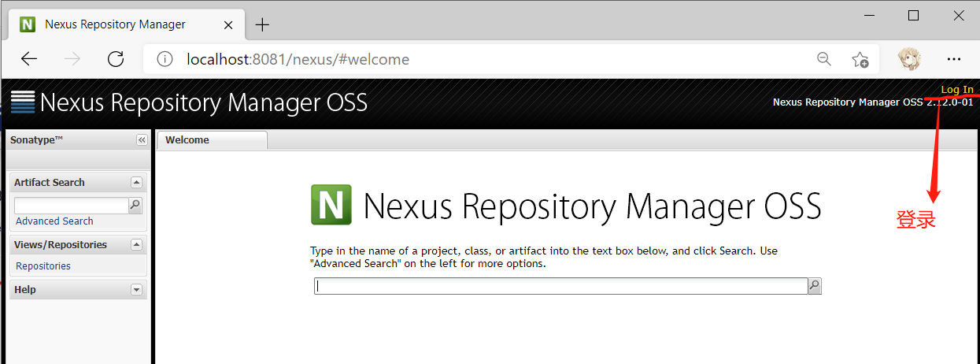Click the zoom-out magnifier in address bar
The image size is (980, 364).
click(x=824, y=59)
